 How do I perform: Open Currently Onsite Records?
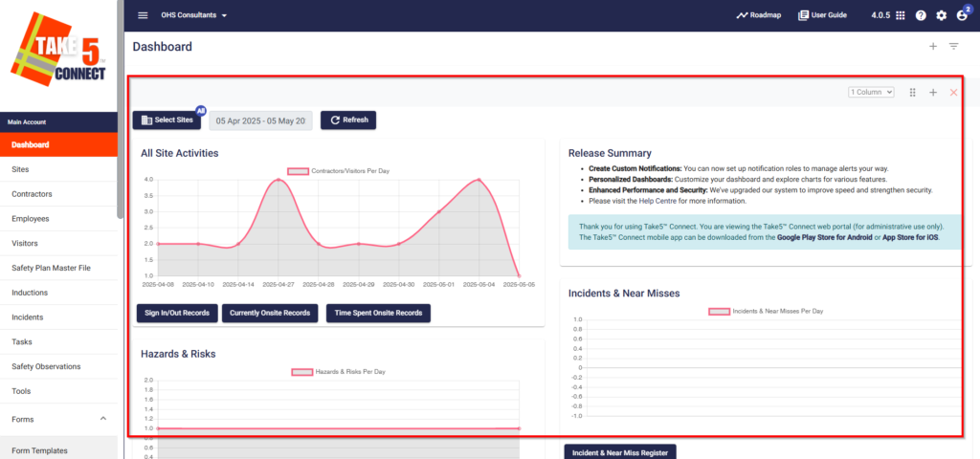(x=270, y=313)
